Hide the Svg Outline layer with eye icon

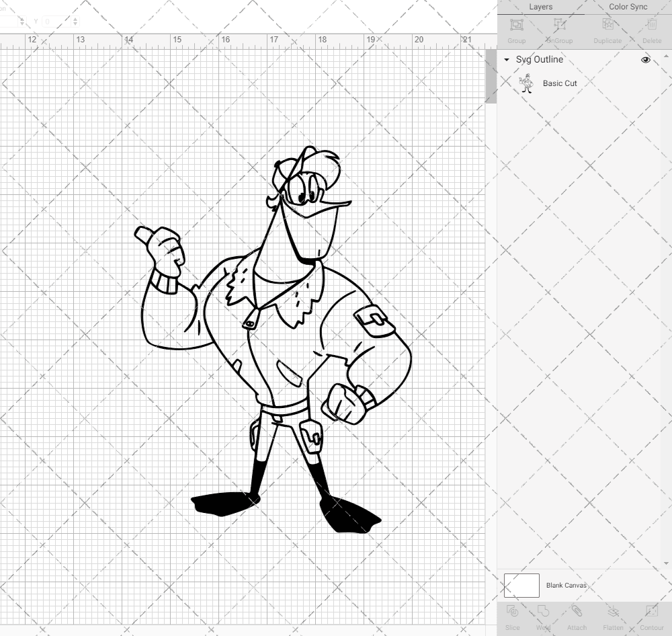(645, 60)
